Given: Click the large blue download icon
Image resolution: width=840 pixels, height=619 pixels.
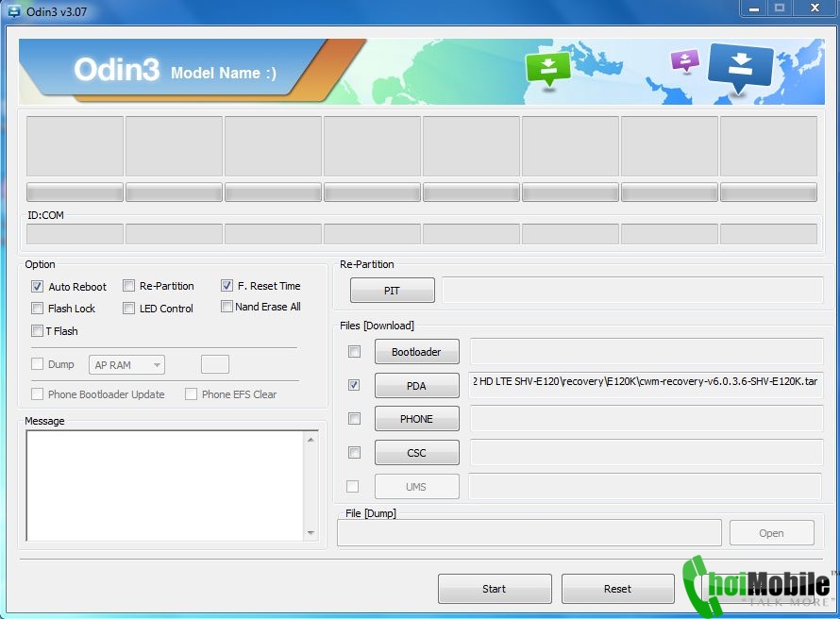Looking at the screenshot, I should point(740,68).
